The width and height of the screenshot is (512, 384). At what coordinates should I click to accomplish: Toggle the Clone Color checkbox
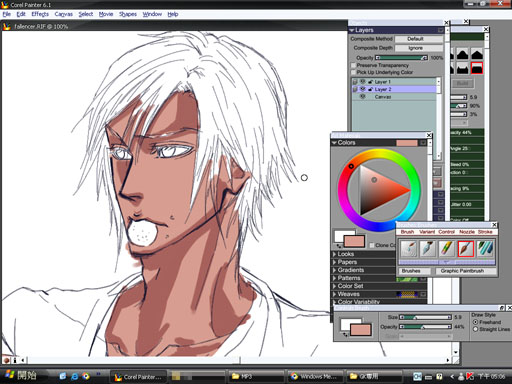pos(372,245)
